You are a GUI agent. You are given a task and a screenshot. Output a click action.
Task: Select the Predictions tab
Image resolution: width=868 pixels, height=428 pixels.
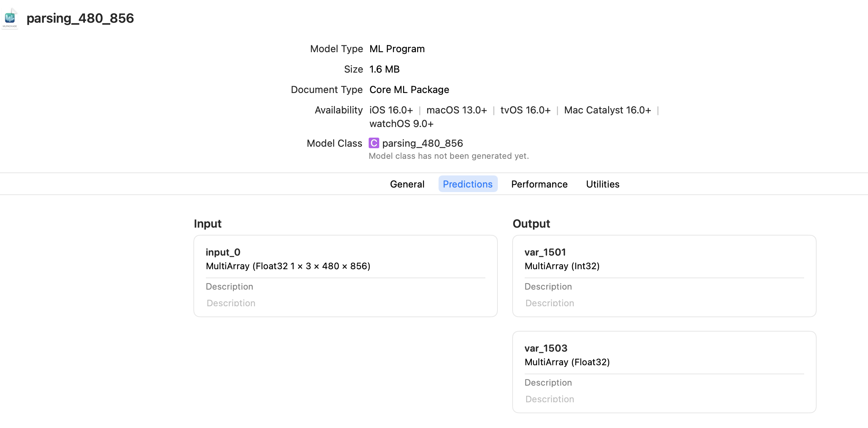click(468, 184)
